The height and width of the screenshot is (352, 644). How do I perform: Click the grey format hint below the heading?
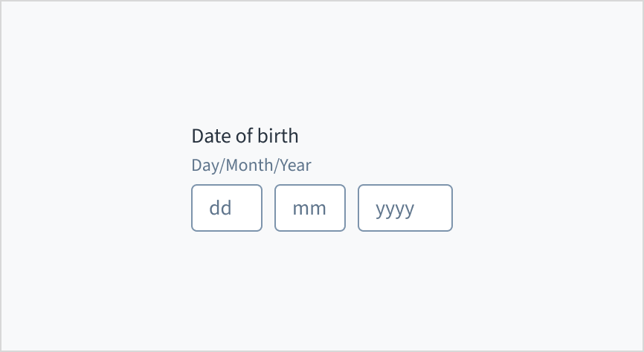point(251,165)
